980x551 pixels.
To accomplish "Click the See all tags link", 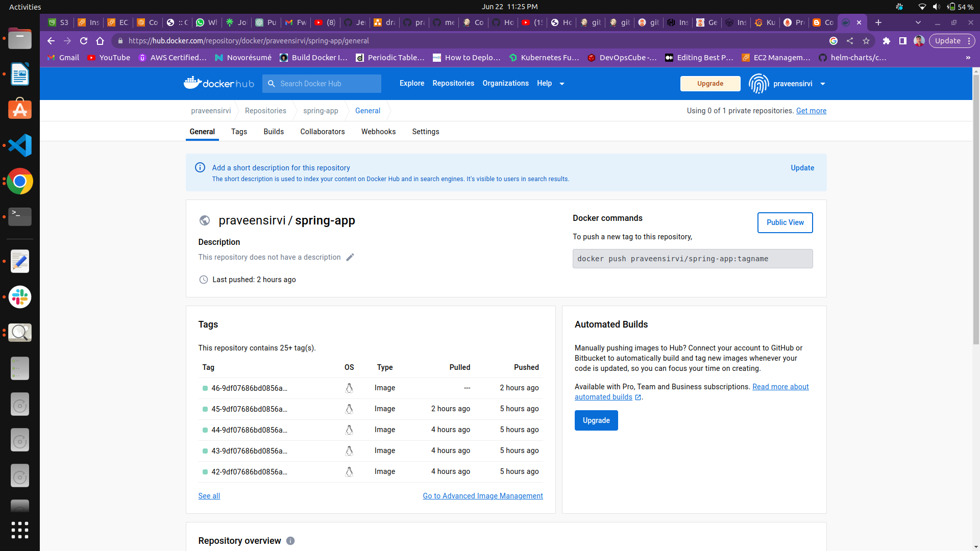I will tap(209, 496).
